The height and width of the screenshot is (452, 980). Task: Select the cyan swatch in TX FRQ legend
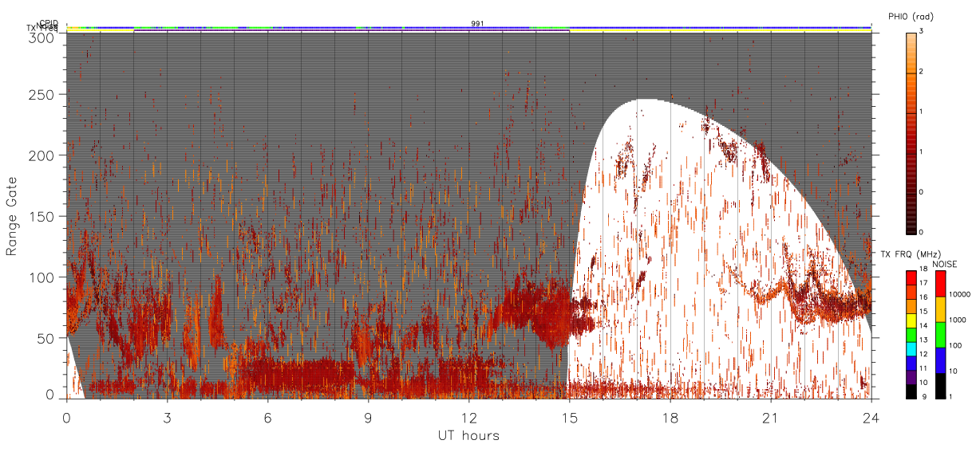coord(911,349)
